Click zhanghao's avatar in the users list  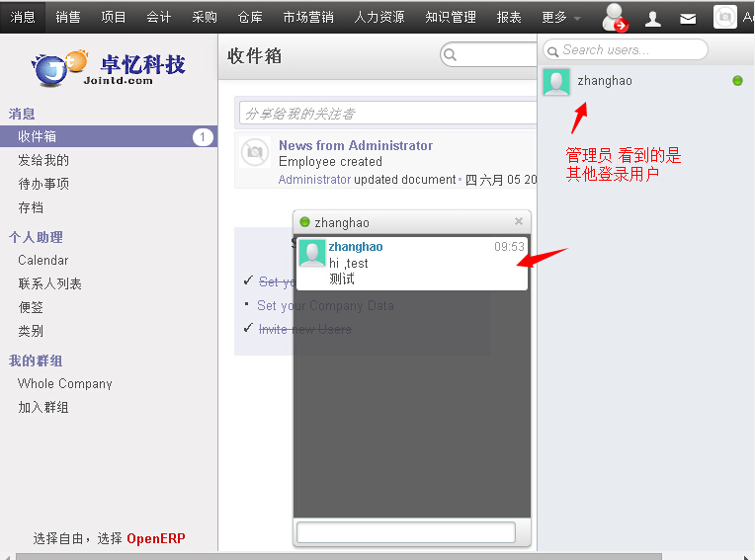(556, 81)
